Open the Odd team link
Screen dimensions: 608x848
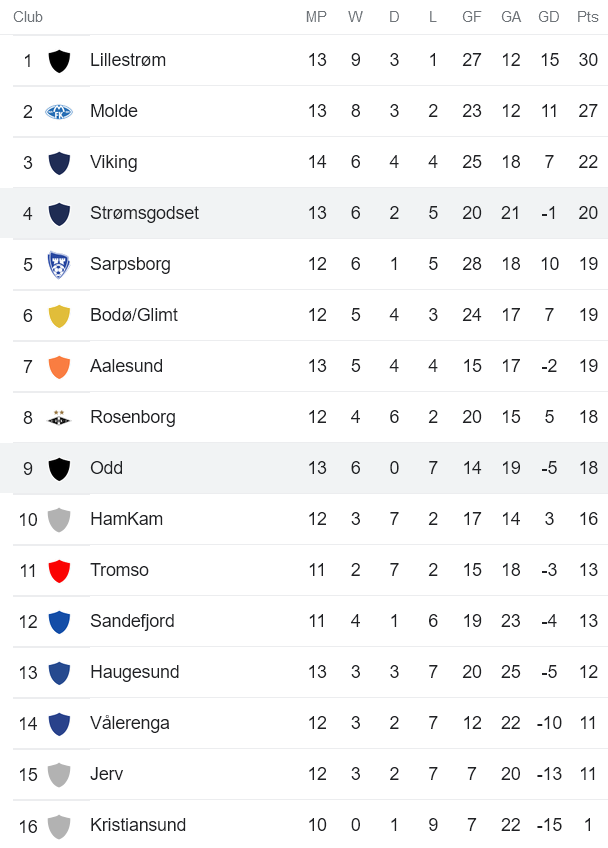pyautogui.click(x=106, y=468)
